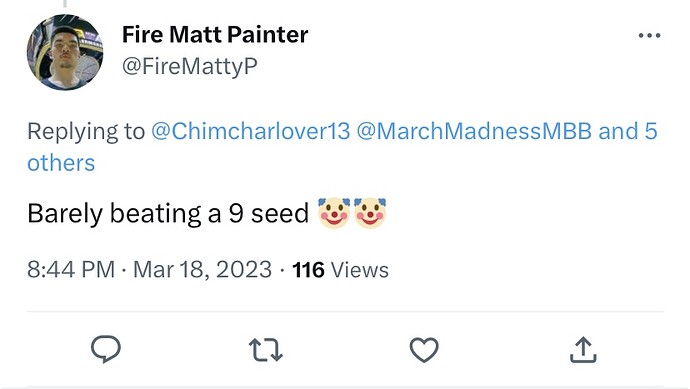This screenshot has width=690, height=389.
Task: Open the @Chimcharlover13 mention link
Action: point(250,131)
